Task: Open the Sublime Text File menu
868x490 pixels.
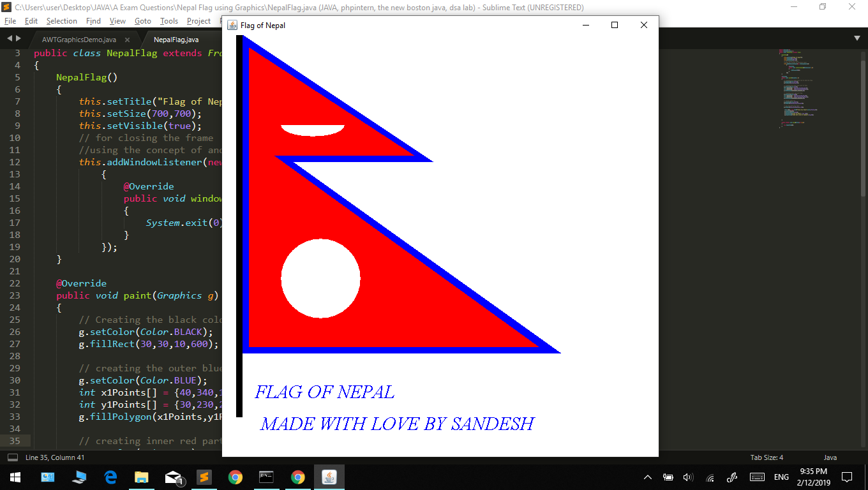Action: (x=10, y=21)
